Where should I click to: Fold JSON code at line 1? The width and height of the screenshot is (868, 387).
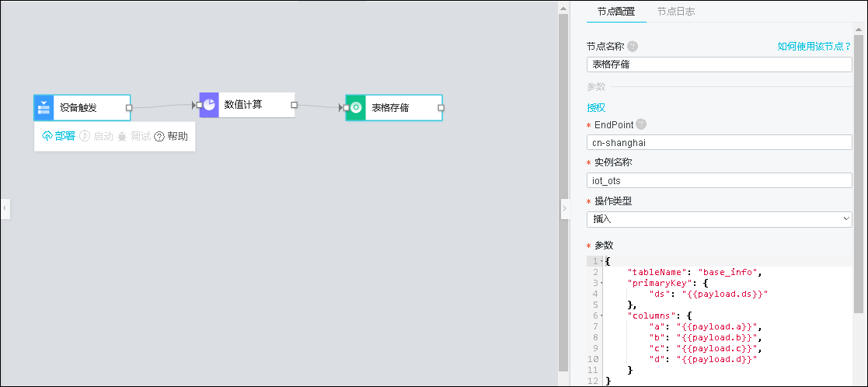[x=601, y=261]
